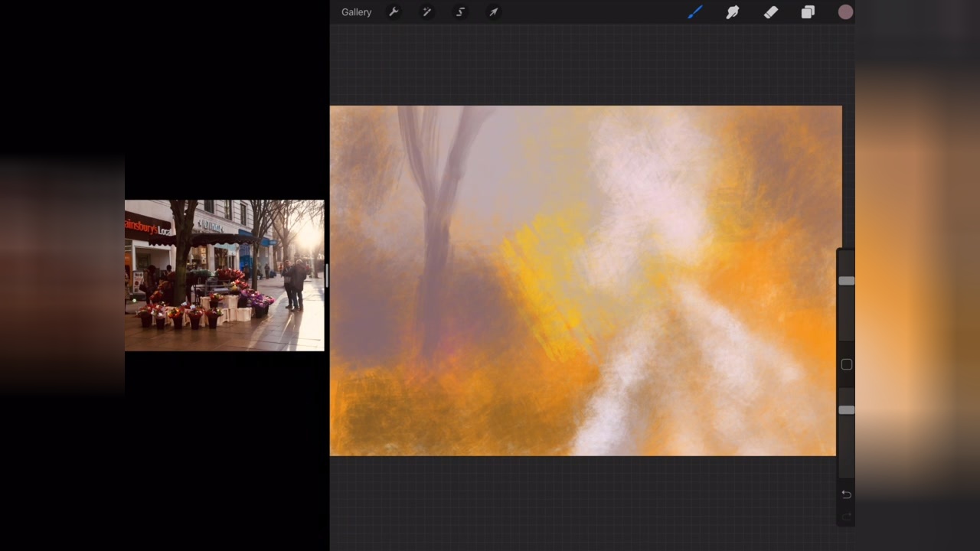Tap the square modify button on sidebar
Screen dimensions: 980x551
pos(847,365)
